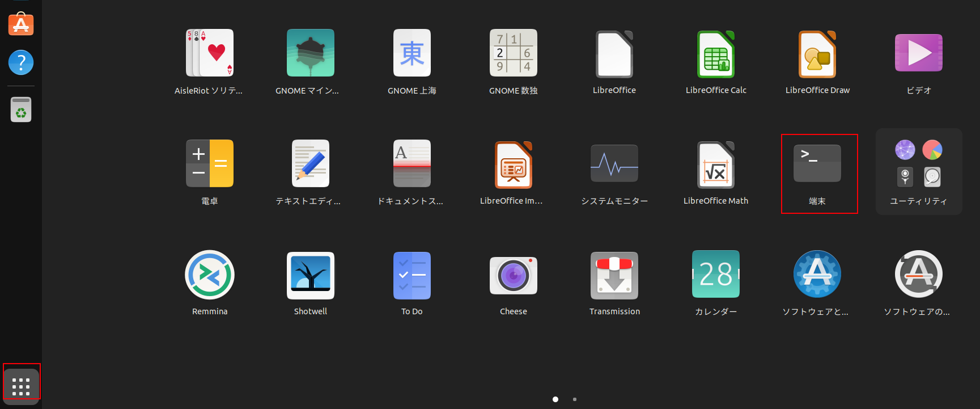Image resolution: width=980 pixels, height=409 pixels.
Task: Open Software & Updates (blue gear icon)
Action: [817, 274]
